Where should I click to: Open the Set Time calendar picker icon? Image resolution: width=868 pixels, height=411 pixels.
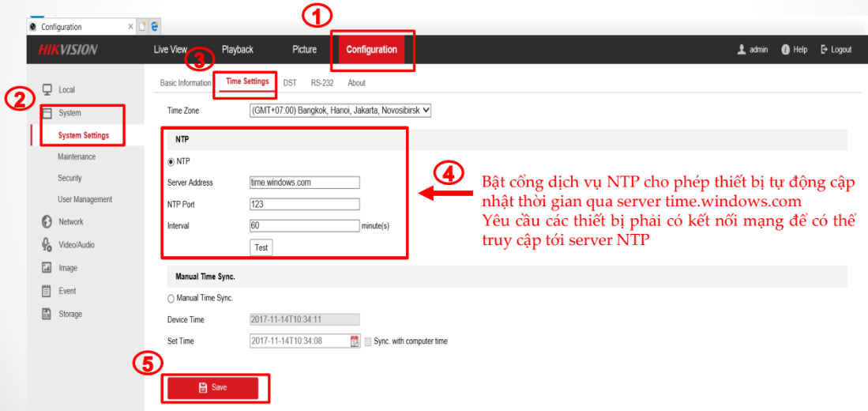(355, 341)
